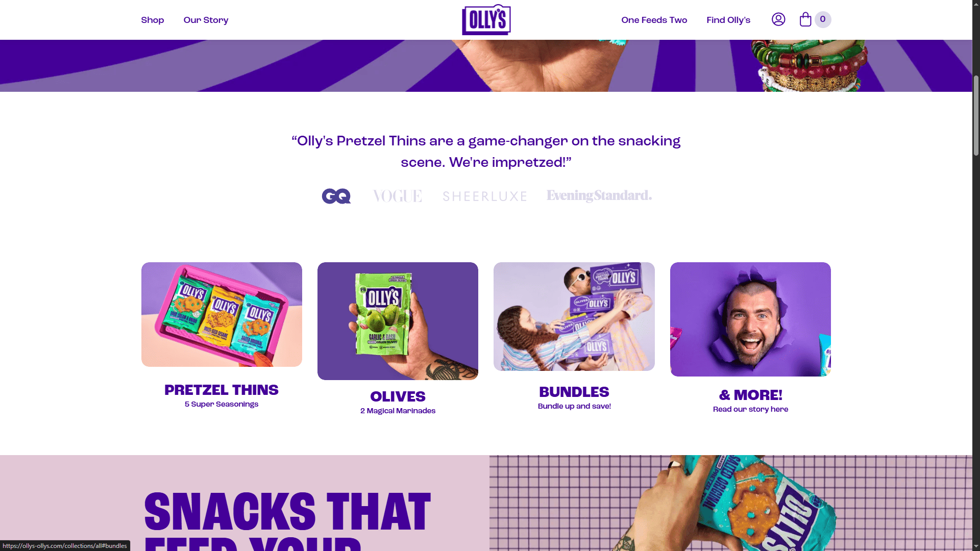This screenshot has width=980, height=551.
Task: Click the cart item count badge
Action: pos(823,19)
